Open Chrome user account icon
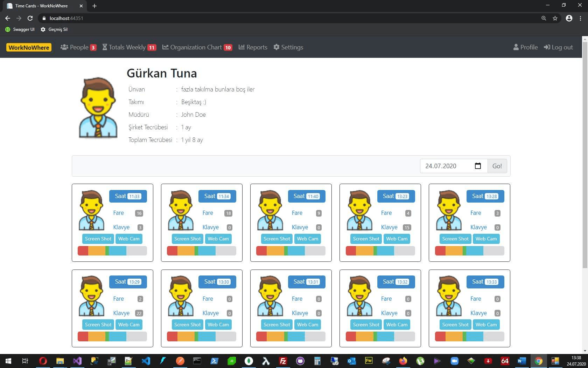Image resolution: width=588 pixels, height=368 pixels. (569, 18)
